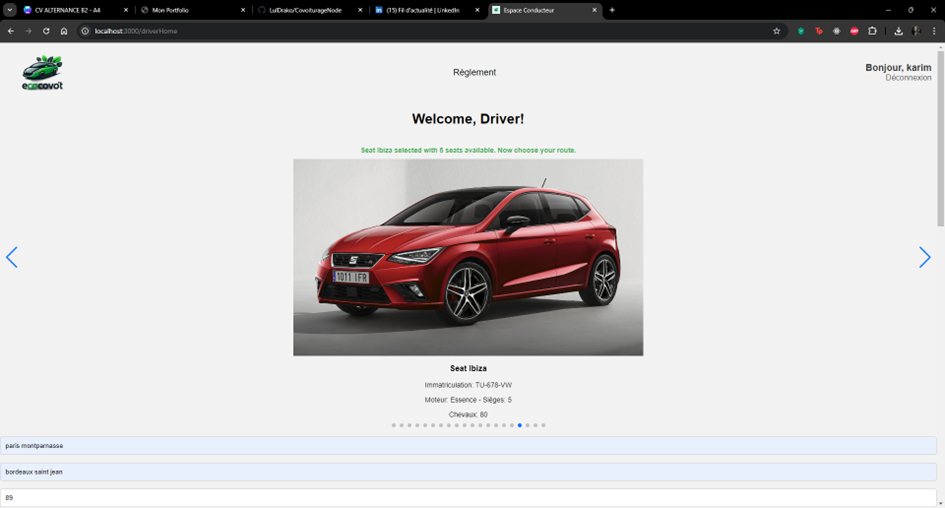Click the Bonjour, karim greeting
This screenshot has width=945, height=508.
click(898, 67)
